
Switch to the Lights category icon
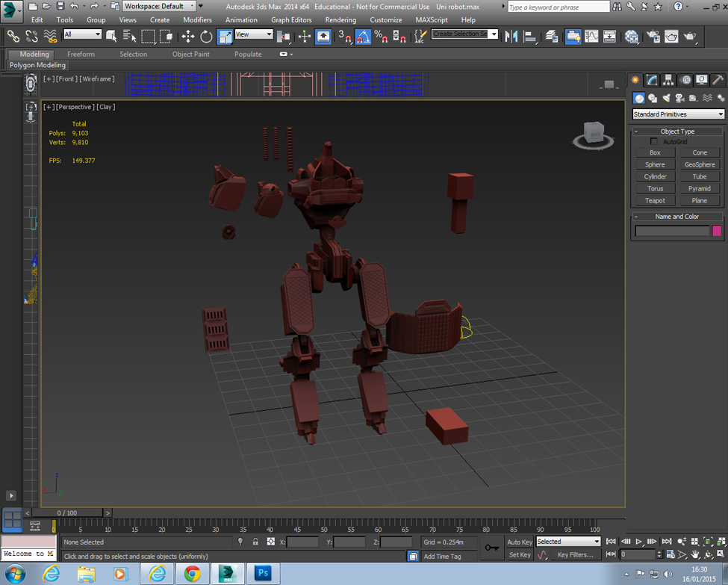pyautogui.click(x=666, y=98)
